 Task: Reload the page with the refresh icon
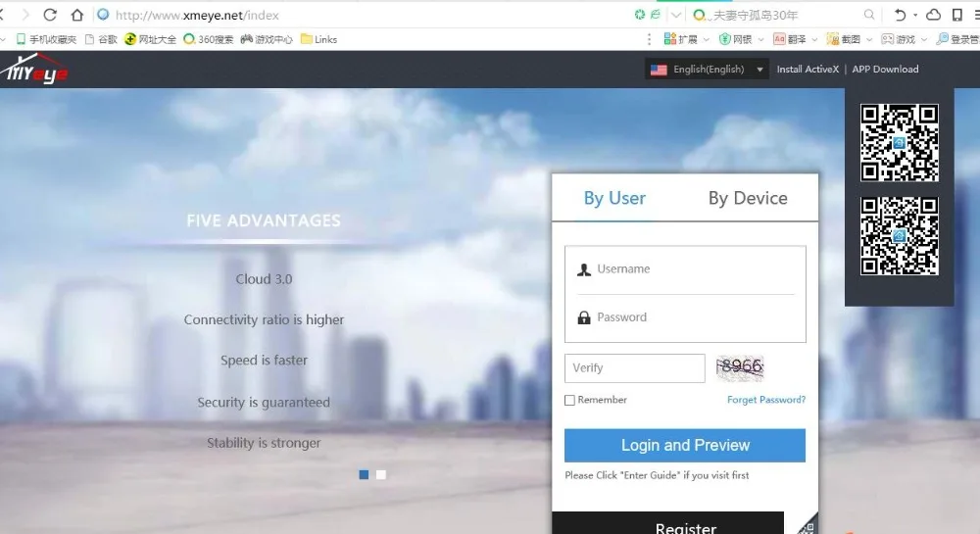[x=50, y=15]
